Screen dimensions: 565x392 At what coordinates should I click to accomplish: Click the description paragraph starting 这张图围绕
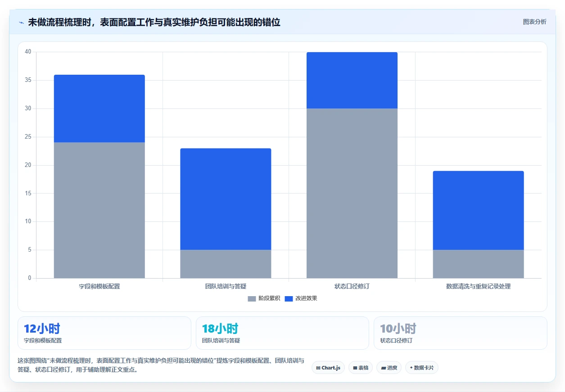pos(161,365)
